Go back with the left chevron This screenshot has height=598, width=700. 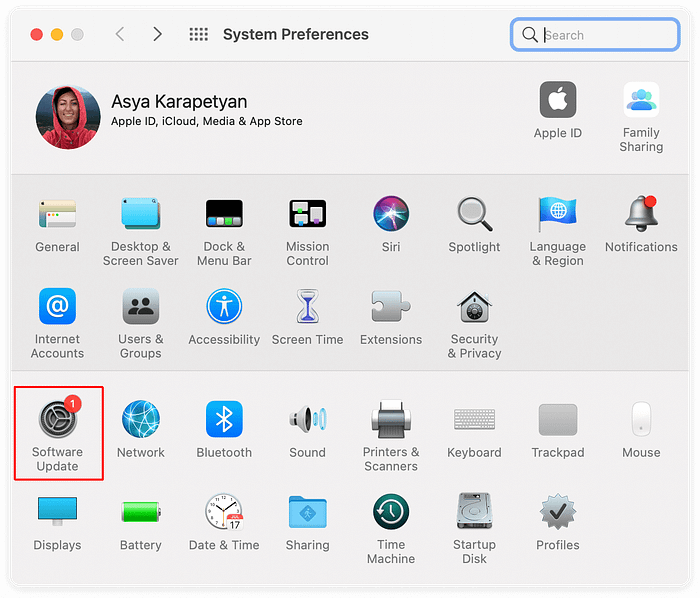click(x=120, y=34)
